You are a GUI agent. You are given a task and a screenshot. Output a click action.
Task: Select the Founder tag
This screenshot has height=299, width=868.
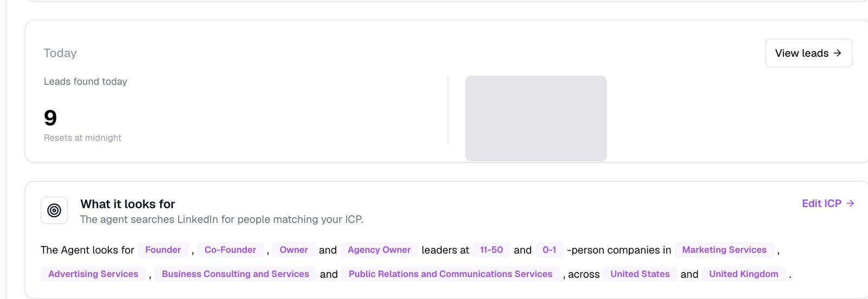click(x=163, y=250)
